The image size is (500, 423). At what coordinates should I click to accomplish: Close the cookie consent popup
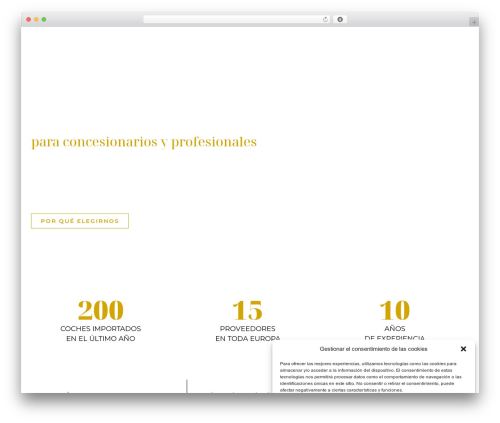point(463,349)
